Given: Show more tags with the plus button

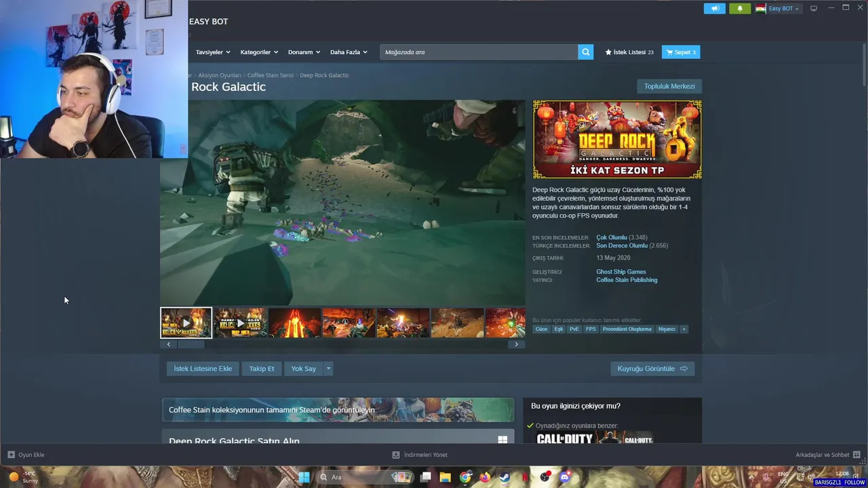Looking at the screenshot, I should pyautogui.click(x=684, y=329).
